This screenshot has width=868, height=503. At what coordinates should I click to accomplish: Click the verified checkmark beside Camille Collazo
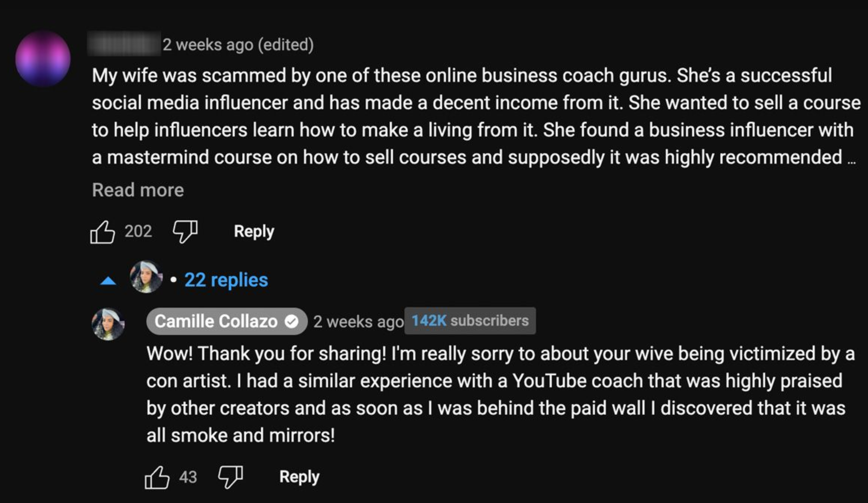click(x=292, y=322)
